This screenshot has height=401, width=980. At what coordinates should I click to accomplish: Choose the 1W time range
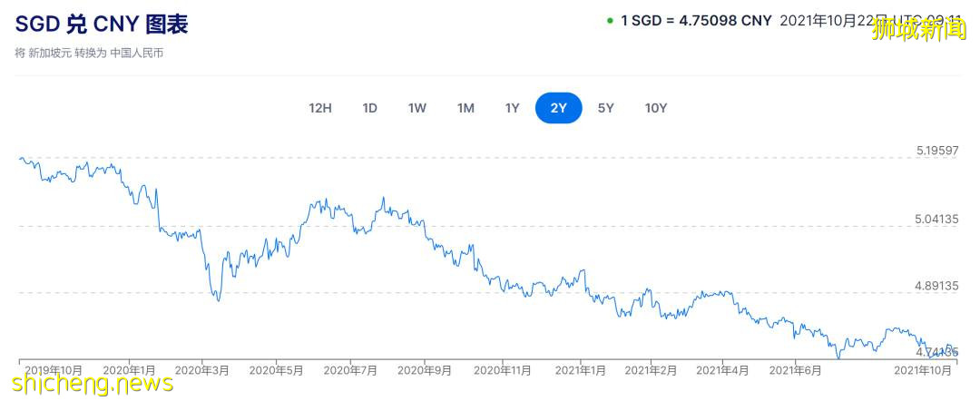(x=417, y=108)
